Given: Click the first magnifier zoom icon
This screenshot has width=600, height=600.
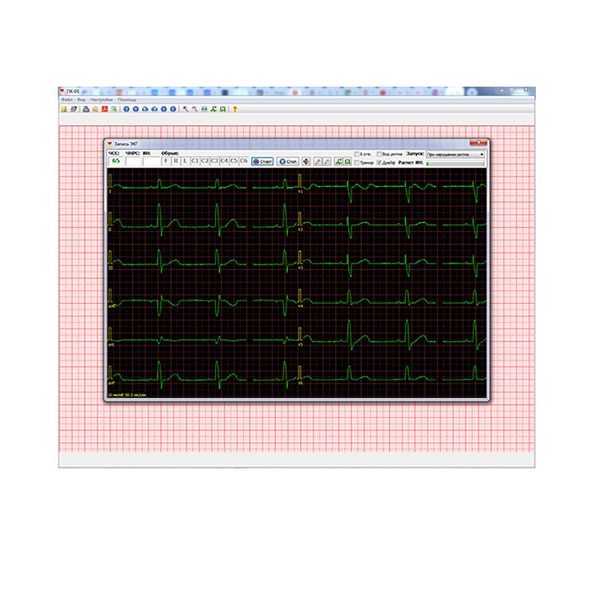Looking at the screenshot, I should coord(185,109).
